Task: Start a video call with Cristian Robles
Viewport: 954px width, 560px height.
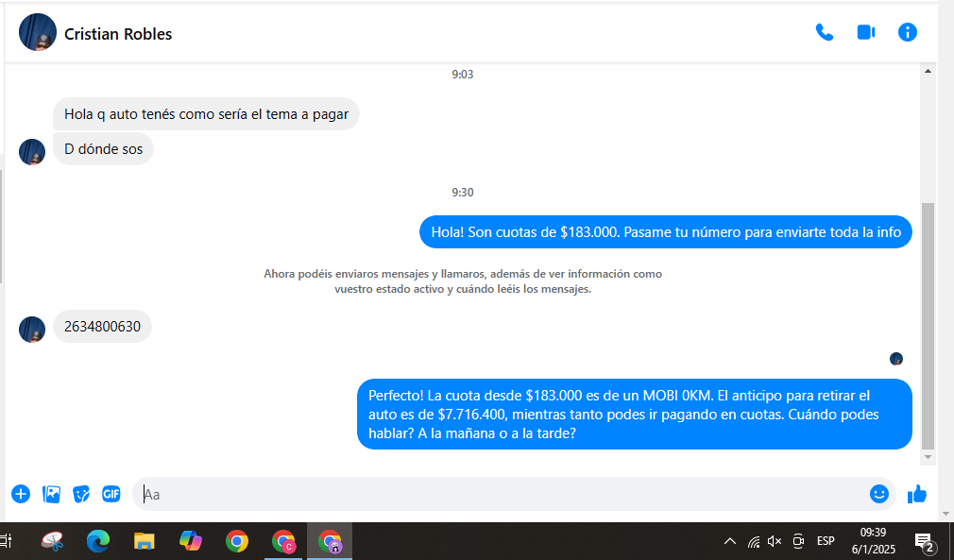Action: [865, 33]
